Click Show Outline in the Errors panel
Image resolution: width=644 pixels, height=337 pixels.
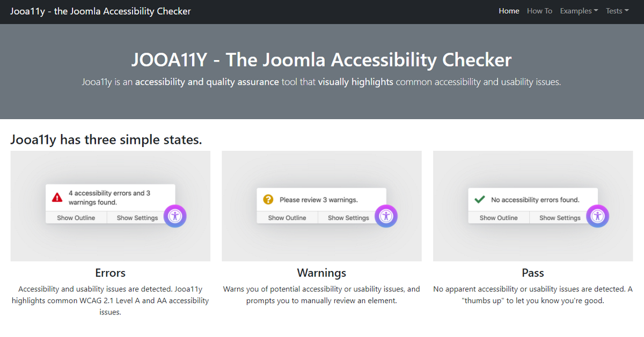click(76, 218)
